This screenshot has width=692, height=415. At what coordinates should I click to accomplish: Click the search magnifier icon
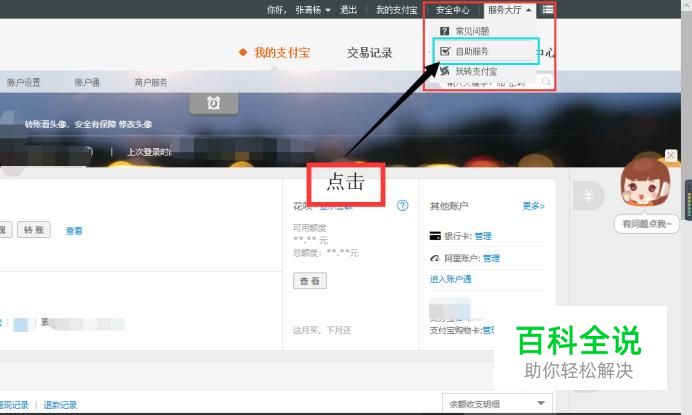pos(546,82)
